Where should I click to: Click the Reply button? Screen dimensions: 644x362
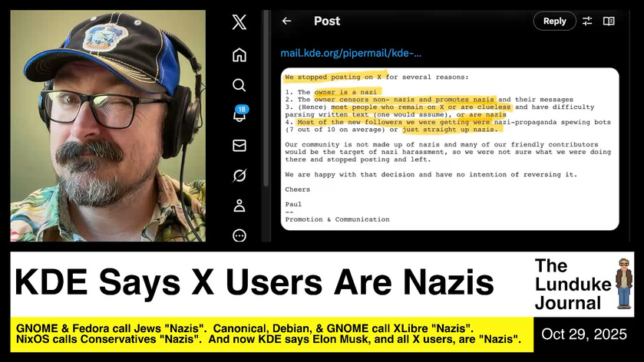554,21
